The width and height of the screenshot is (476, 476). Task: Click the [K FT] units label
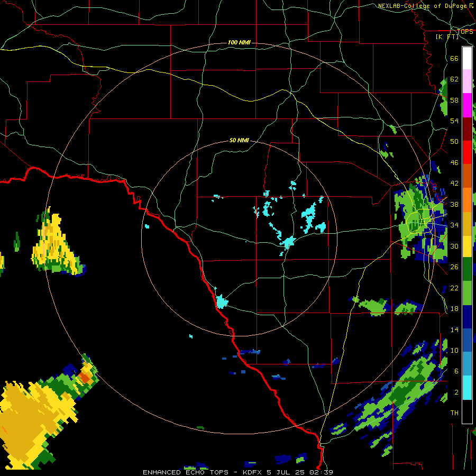point(447,36)
